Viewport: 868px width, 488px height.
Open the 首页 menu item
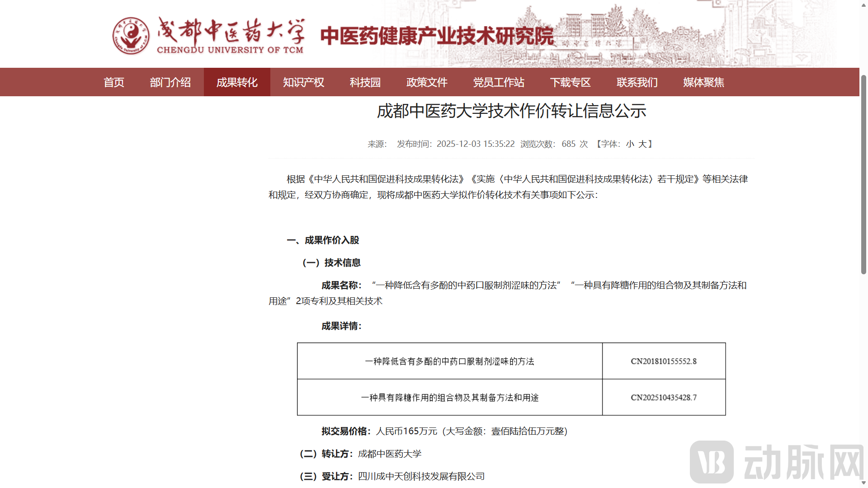point(113,82)
